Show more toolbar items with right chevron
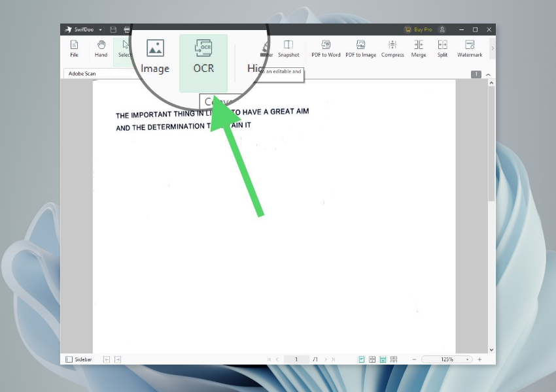 click(492, 48)
